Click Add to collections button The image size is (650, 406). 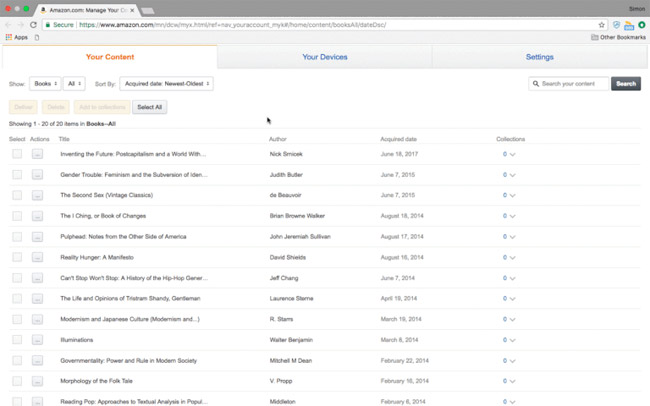click(x=102, y=107)
